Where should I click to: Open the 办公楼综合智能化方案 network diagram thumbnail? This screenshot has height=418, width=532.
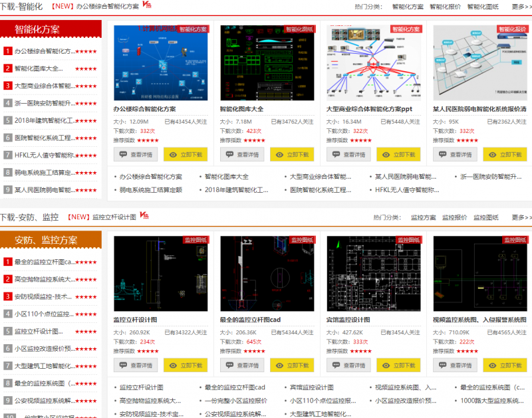point(160,62)
